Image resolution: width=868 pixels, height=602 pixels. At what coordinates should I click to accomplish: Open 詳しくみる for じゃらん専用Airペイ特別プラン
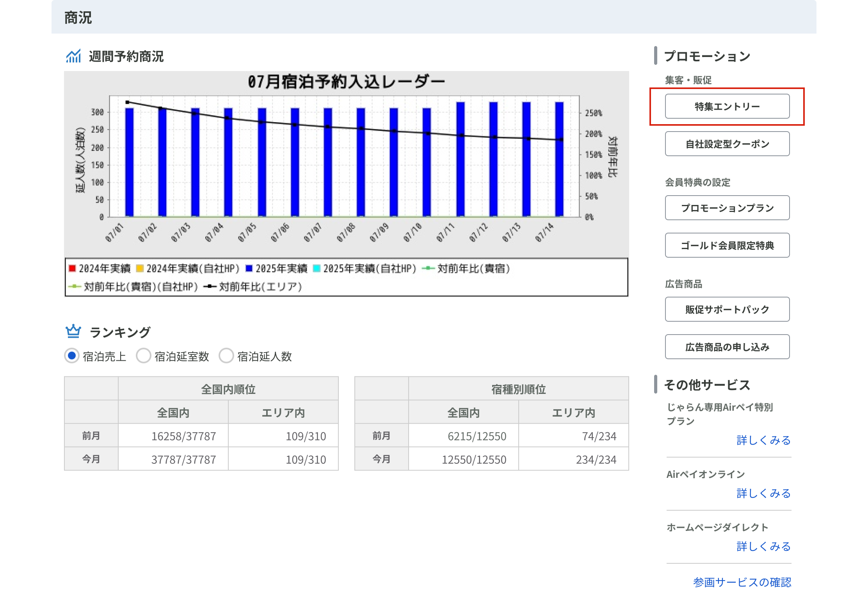[763, 440]
